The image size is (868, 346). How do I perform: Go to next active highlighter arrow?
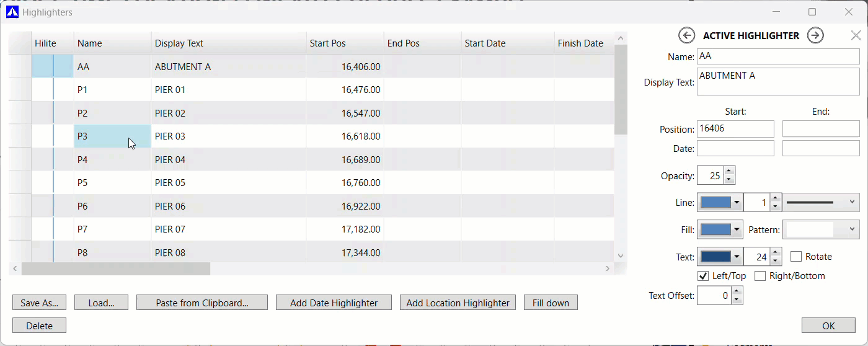click(815, 35)
